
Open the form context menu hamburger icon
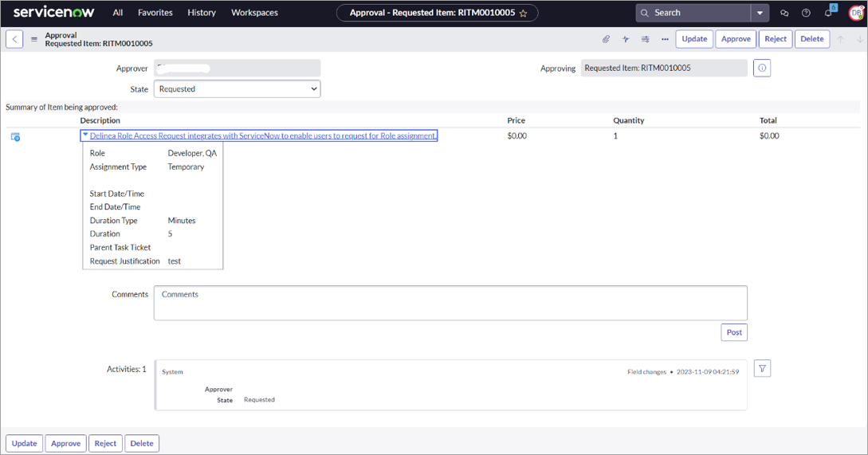pos(34,39)
